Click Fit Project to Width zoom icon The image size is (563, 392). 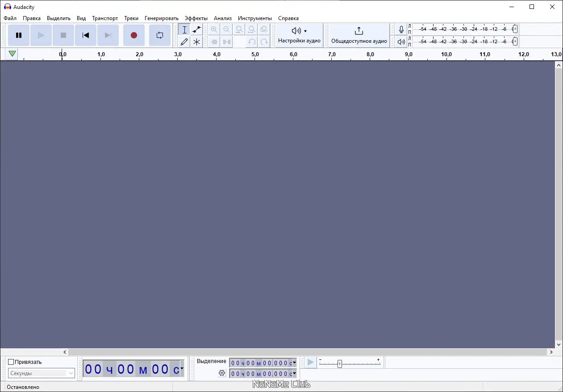point(252,30)
